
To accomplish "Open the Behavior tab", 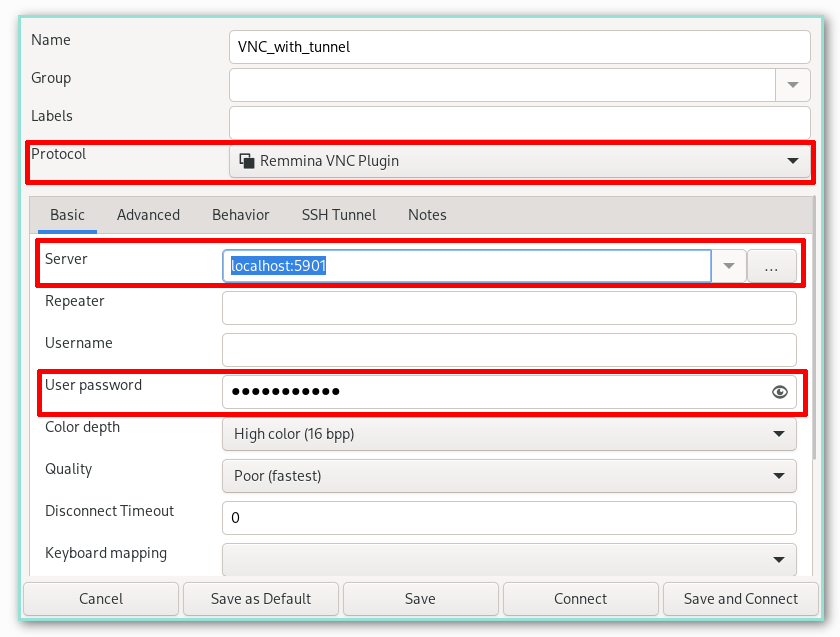I will click(x=240, y=215).
